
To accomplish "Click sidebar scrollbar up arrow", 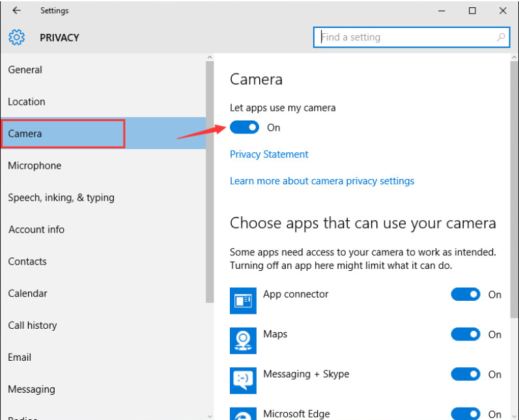I will tap(210, 57).
